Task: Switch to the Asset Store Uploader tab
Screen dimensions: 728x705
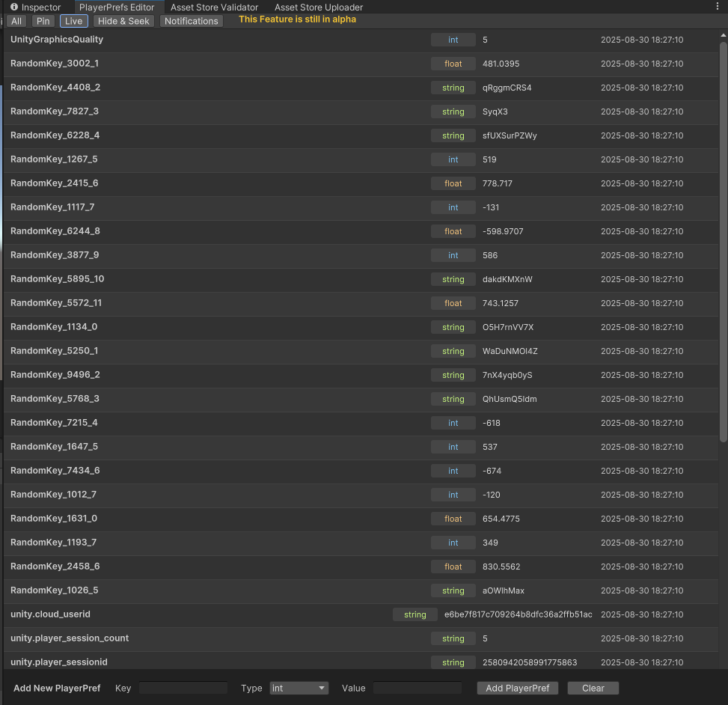Action: pos(318,7)
